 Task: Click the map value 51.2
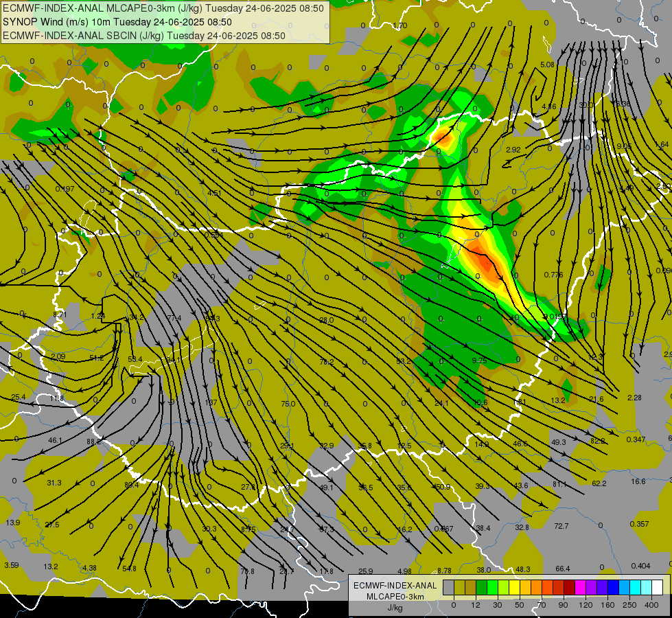96,358
